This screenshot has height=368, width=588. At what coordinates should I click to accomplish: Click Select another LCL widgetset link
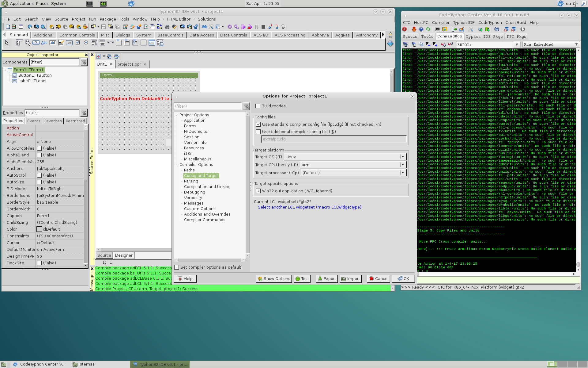click(x=309, y=207)
